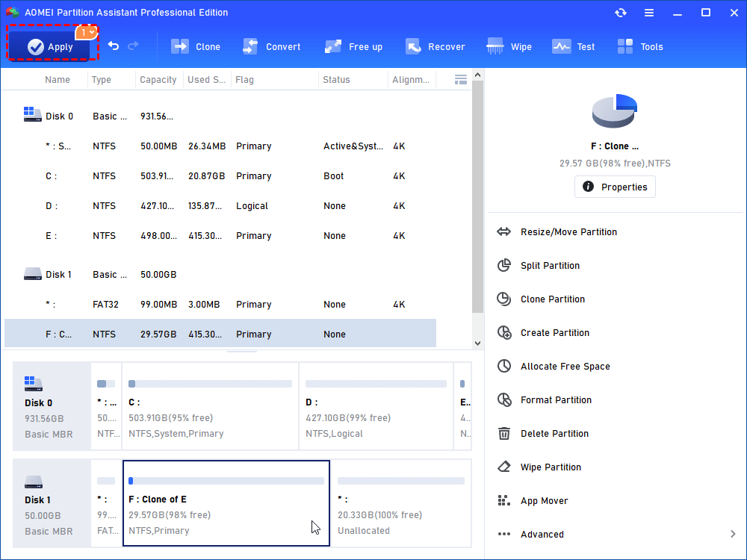The width and height of the screenshot is (747, 560).
Task: Select the FAT32 99.00MB partition row
Action: pos(220,305)
